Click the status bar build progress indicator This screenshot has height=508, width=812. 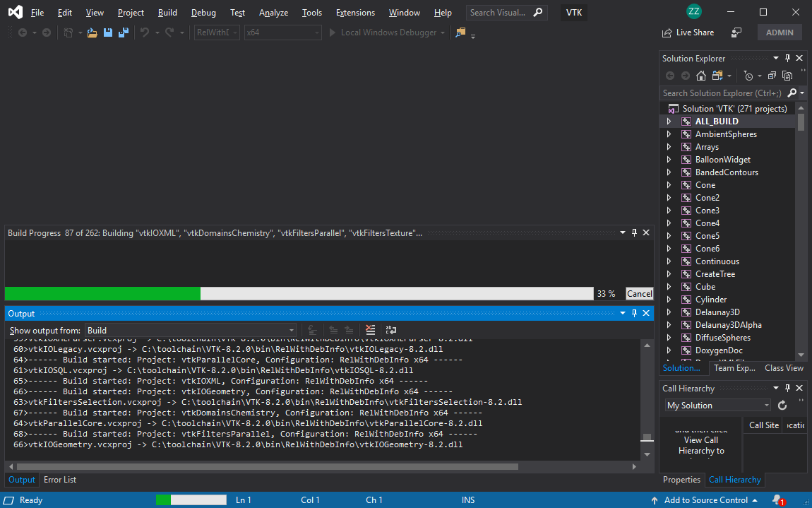tap(191, 500)
